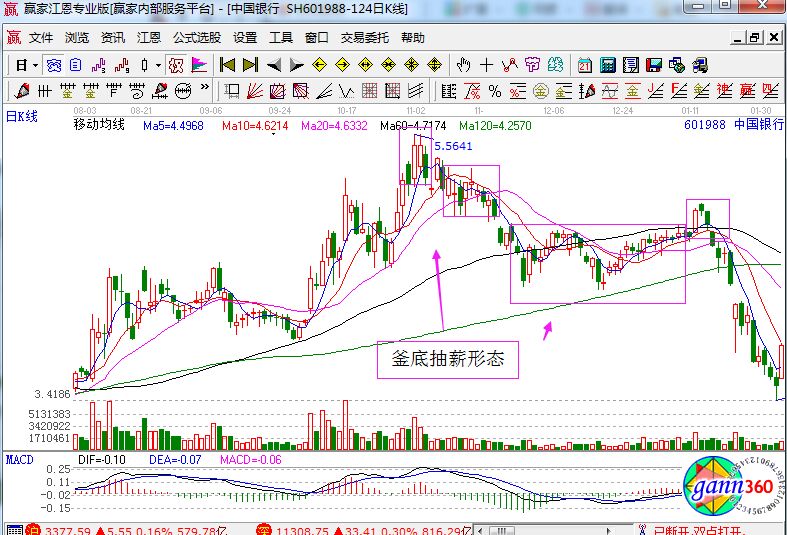Click the 江恩 menu item
787x535 pixels.
(149, 38)
